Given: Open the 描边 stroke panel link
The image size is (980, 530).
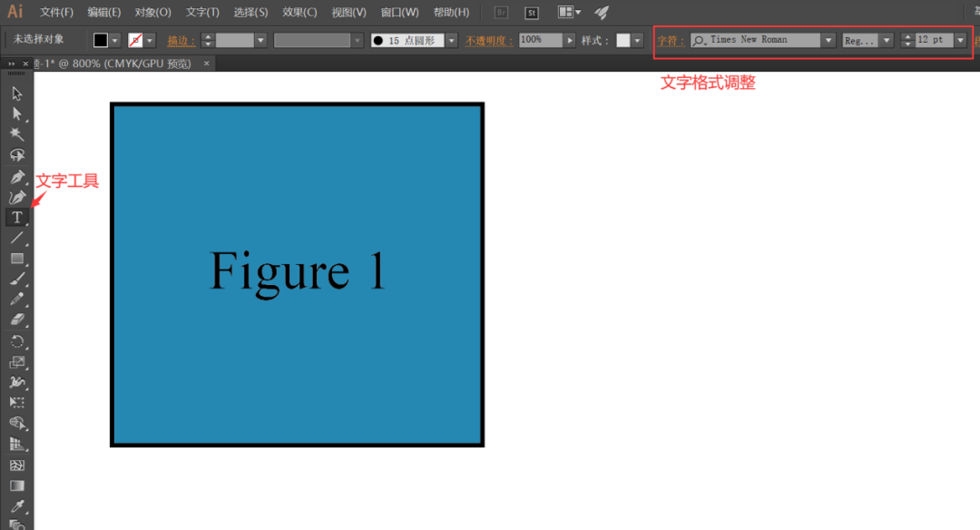Looking at the screenshot, I should pyautogui.click(x=181, y=41).
